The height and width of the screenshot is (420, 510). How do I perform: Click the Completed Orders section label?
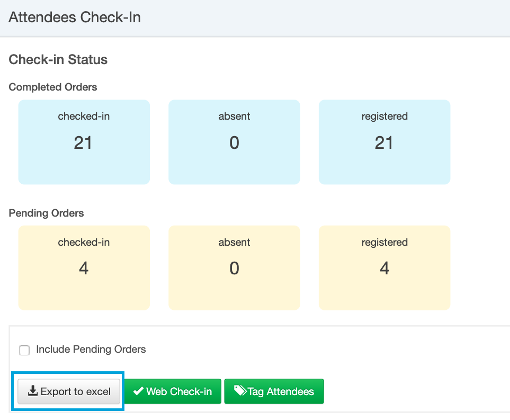pos(52,87)
